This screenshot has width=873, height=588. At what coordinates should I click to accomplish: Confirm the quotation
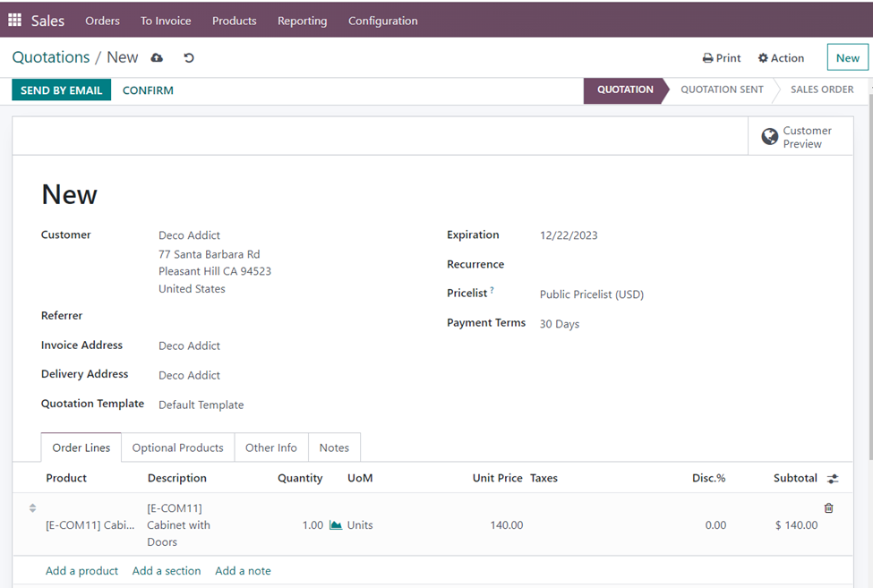point(148,90)
